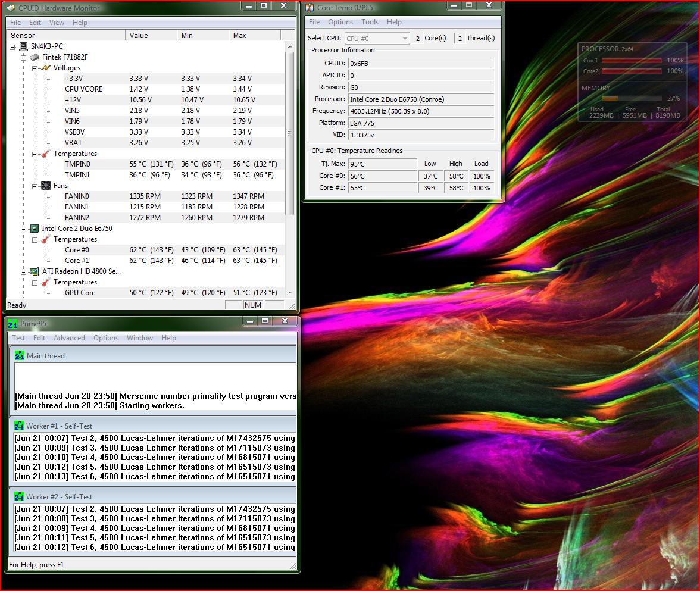Collapse Fintek Temperatures group
The image size is (700, 591).
pos(35,154)
